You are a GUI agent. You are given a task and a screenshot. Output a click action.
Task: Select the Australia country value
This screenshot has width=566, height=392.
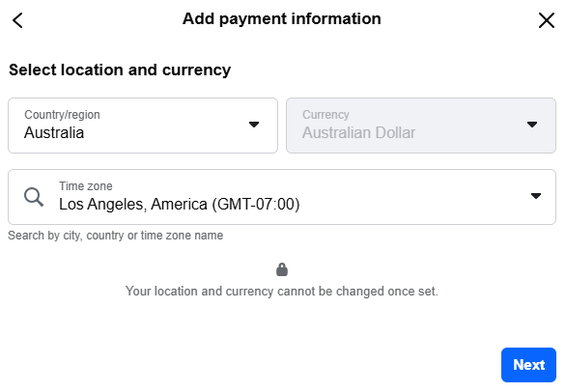54,132
